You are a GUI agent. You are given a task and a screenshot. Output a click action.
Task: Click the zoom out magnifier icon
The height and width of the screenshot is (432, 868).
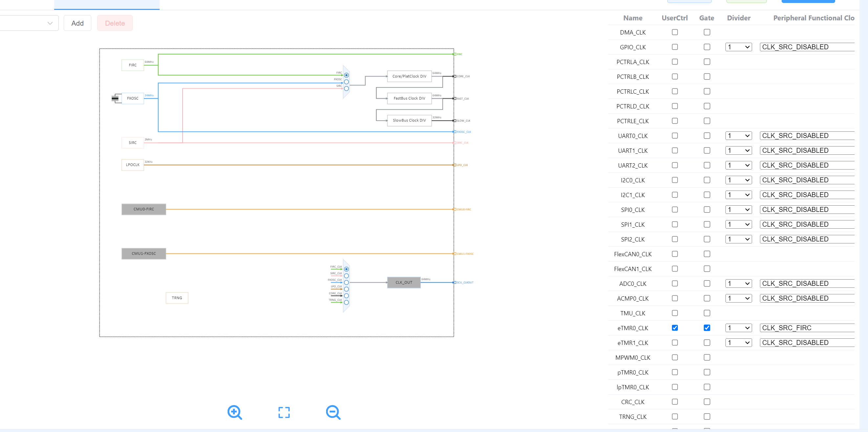point(333,412)
